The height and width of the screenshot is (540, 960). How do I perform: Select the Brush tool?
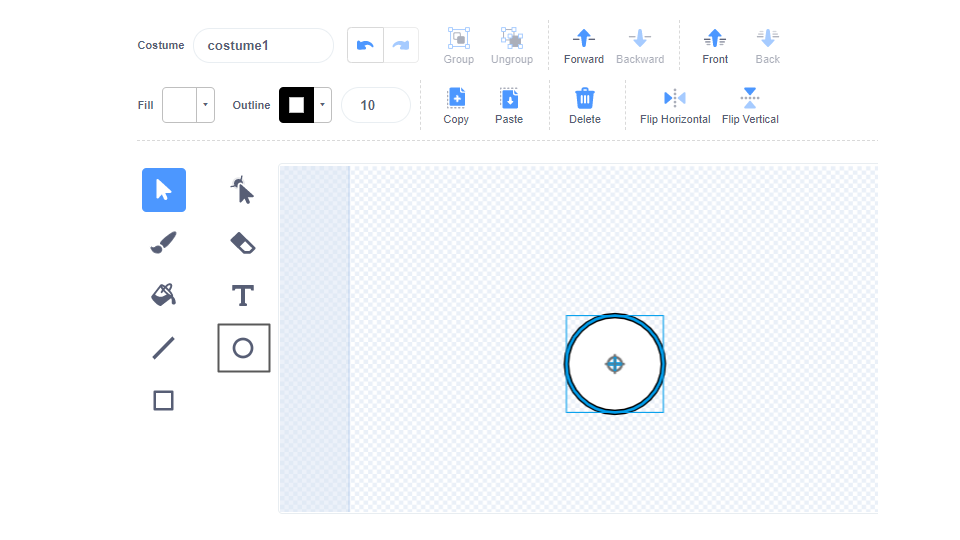pos(164,243)
